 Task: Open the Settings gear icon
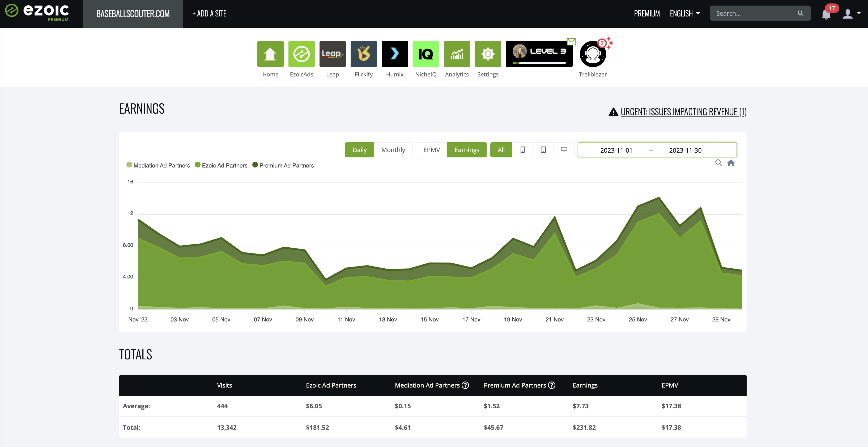[488, 54]
